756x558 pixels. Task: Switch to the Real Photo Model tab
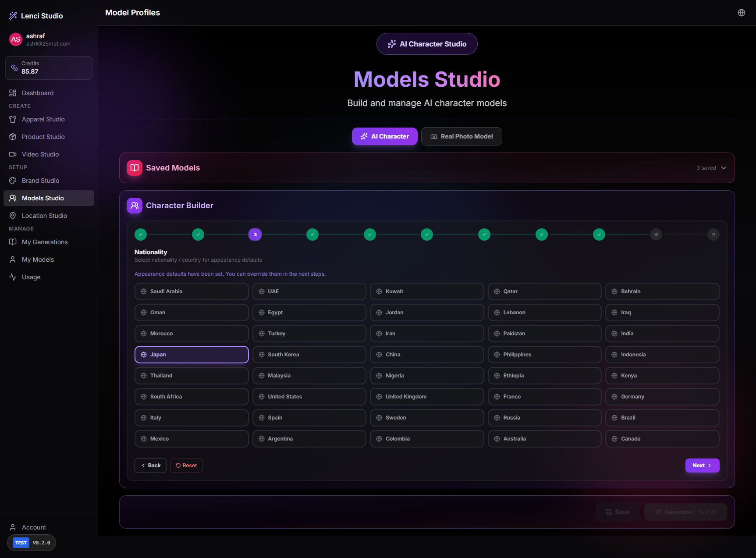click(x=461, y=136)
